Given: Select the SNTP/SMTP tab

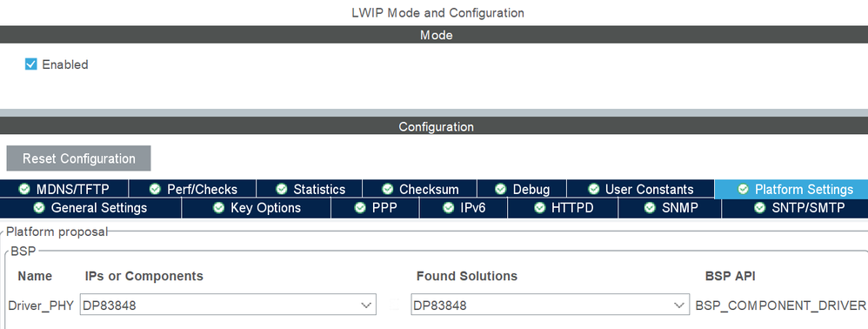Looking at the screenshot, I should (795, 208).
